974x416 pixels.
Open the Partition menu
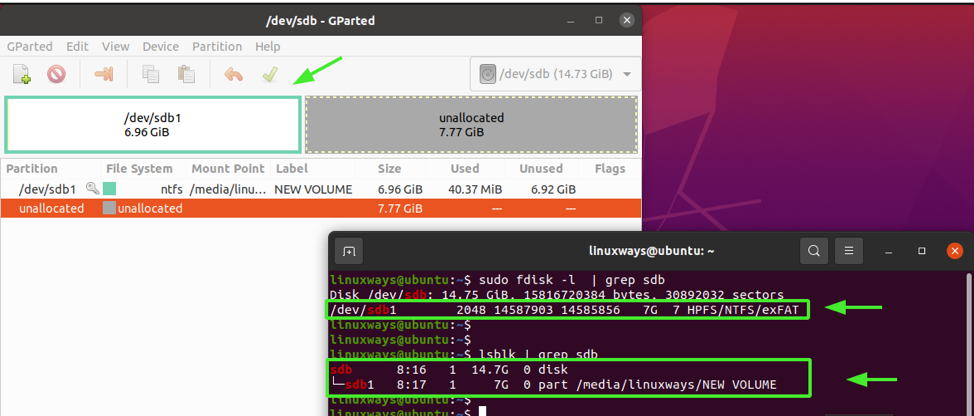(217, 47)
